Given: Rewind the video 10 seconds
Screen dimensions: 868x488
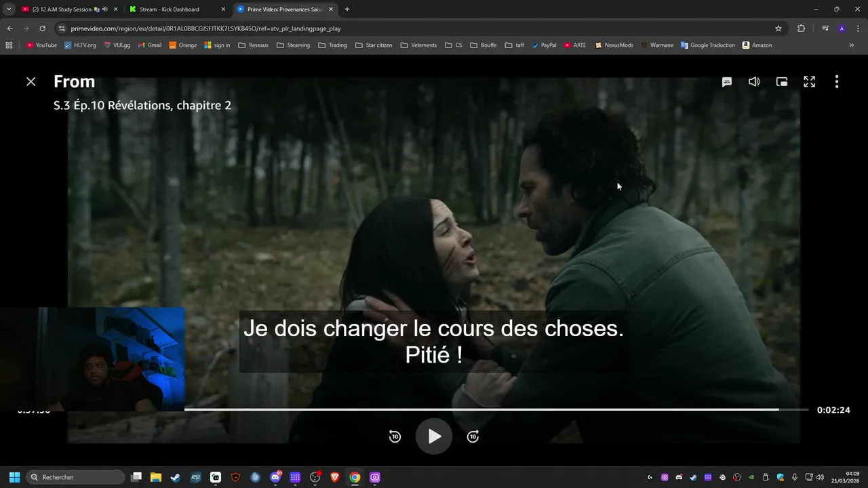Looking at the screenshot, I should pyautogui.click(x=395, y=436).
